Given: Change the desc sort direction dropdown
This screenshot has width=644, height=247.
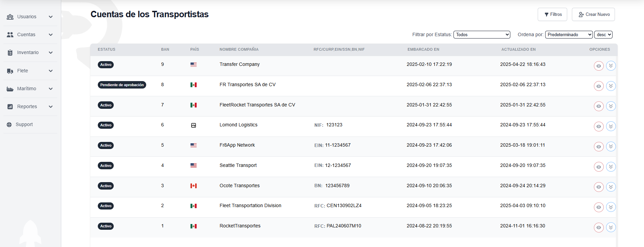Looking at the screenshot, I should (603, 35).
